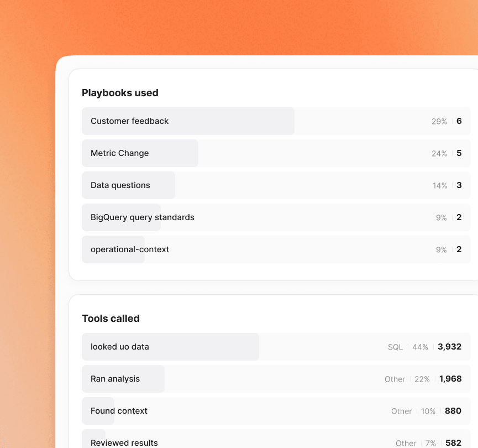478x448 pixels.
Task: Click the 22% value on Ran analysis
Action: (422, 379)
